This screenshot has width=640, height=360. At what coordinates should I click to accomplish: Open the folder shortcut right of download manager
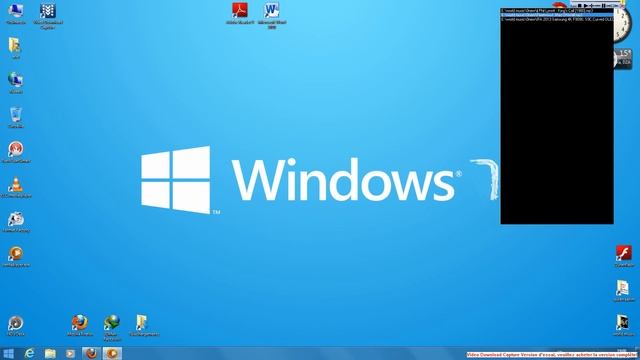tap(144, 325)
